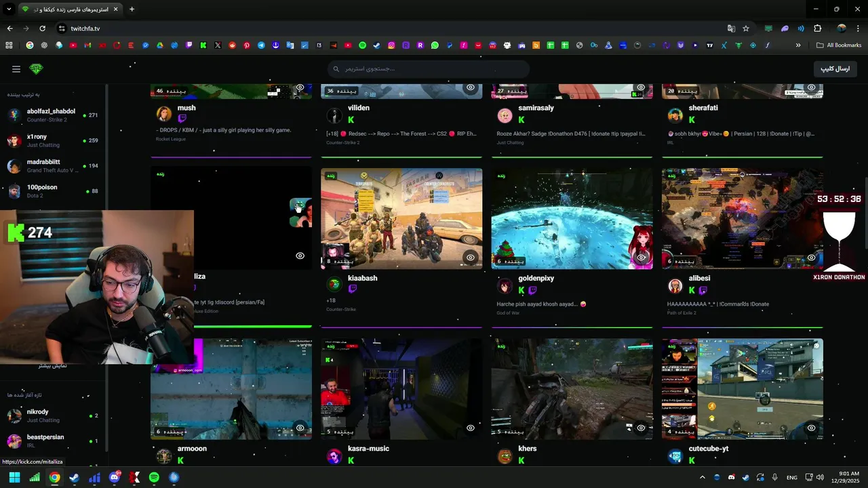Viewport: 868px width, 488px height.
Task: Open the kiaabash streamer name link
Action: [x=362, y=278]
